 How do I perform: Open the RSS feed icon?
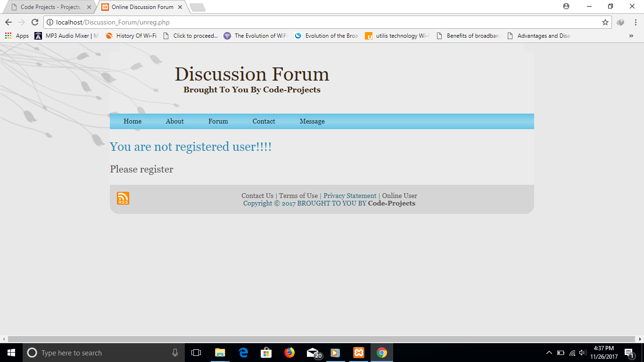pos(122,197)
